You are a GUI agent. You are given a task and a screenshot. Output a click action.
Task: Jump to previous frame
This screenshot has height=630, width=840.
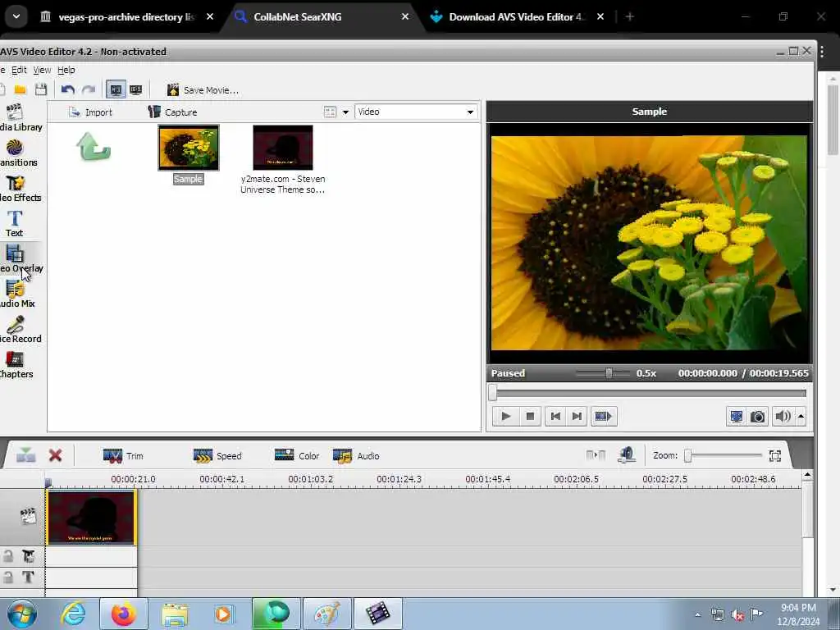(x=555, y=416)
